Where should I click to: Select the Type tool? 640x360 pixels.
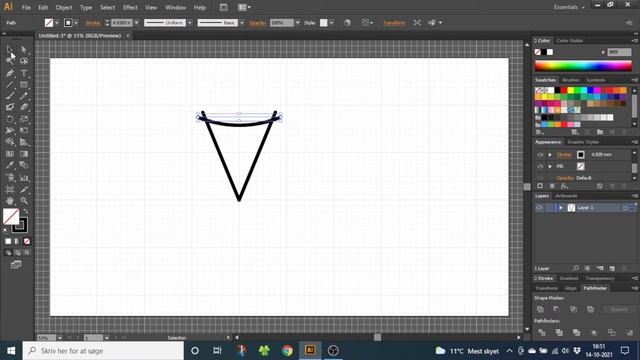pos(24,73)
